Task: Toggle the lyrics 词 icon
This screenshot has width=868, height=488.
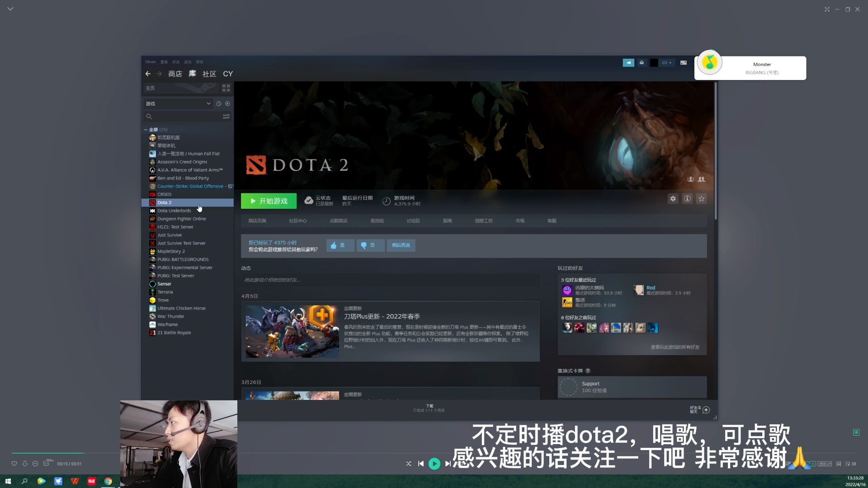Action: click(x=839, y=464)
